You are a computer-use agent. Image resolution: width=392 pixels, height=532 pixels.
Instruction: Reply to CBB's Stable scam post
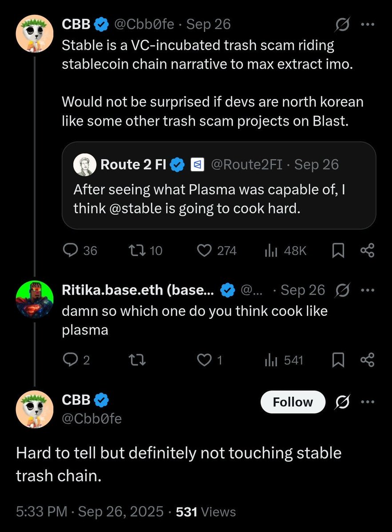(71, 251)
